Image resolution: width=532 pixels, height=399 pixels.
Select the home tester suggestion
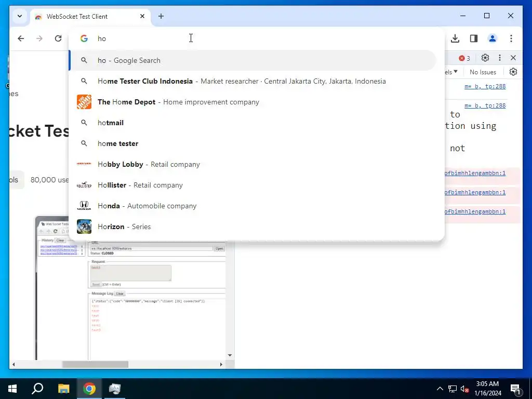pos(253,143)
